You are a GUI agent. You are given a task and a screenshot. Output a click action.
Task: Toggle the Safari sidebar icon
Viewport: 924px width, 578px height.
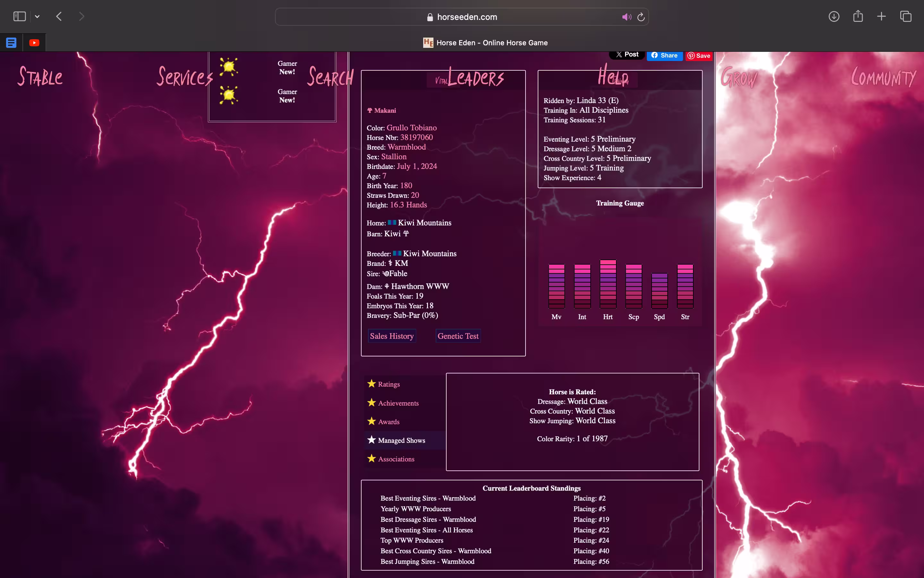point(20,16)
